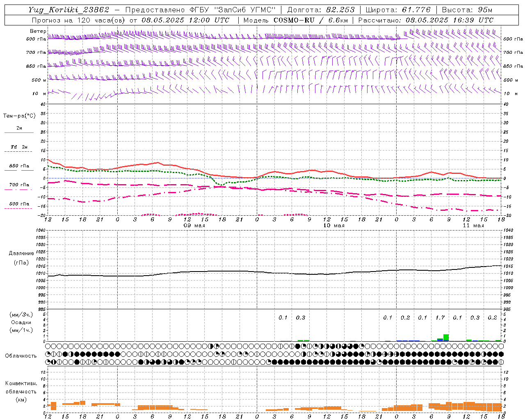Click the "985" tick on left pressure axis
The image size is (525, 420).
coord(41,309)
